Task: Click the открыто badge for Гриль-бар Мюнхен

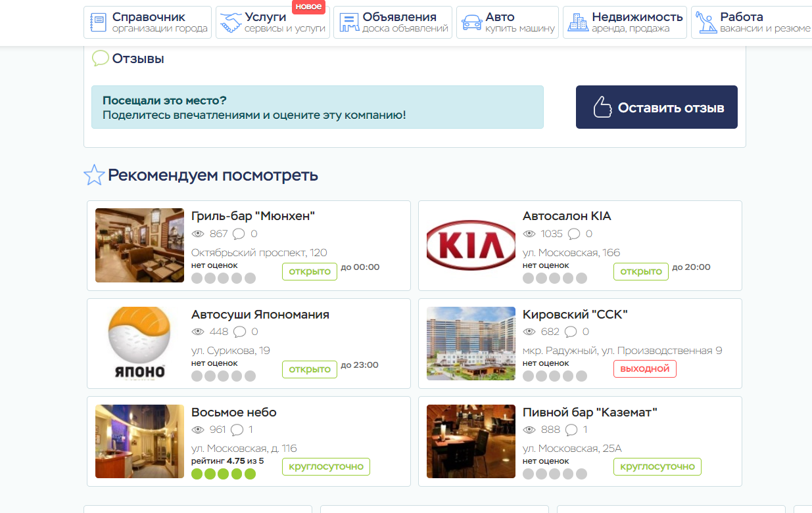Action: [310, 271]
